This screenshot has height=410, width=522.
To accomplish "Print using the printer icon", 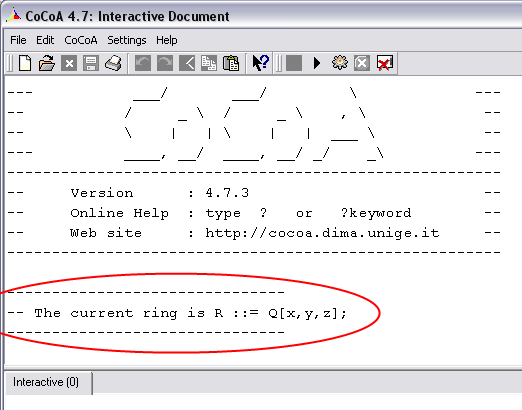I will point(113,63).
